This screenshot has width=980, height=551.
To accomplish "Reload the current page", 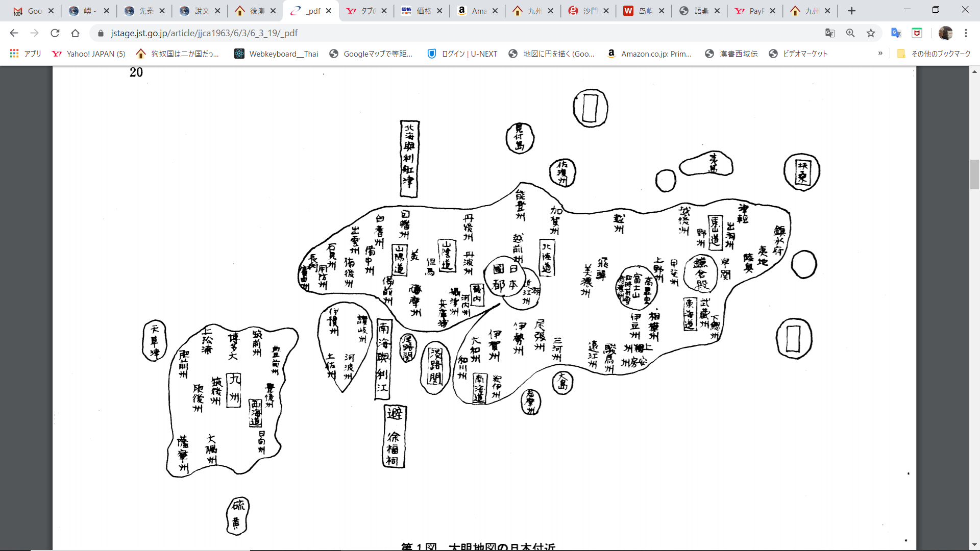I will (x=55, y=33).
